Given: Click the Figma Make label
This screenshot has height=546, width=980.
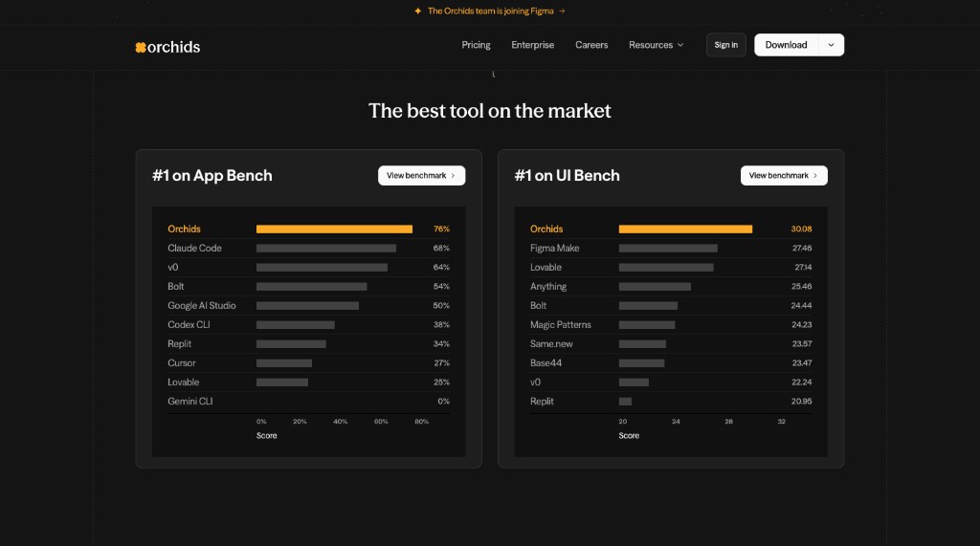Looking at the screenshot, I should point(554,248).
